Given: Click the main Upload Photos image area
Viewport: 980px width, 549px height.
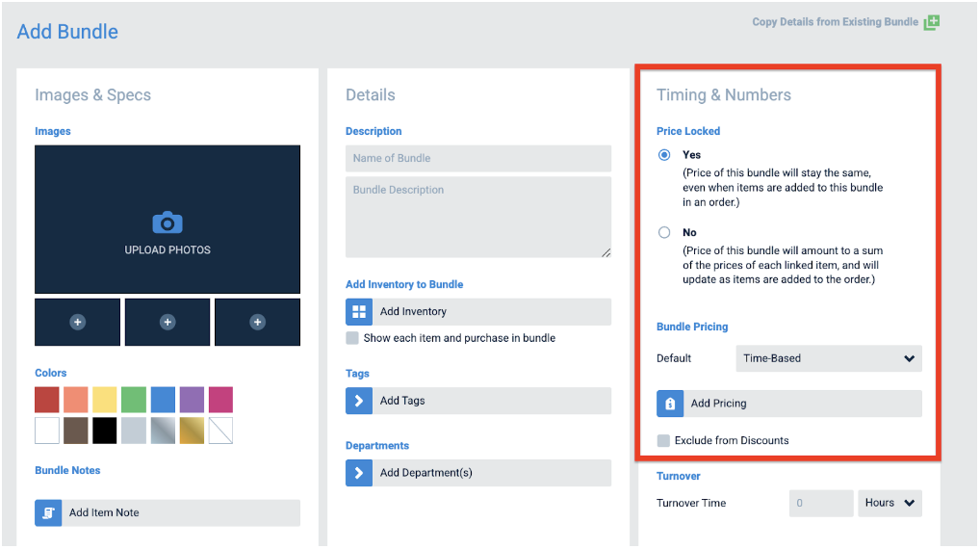Looking at the screenshot, I should [x=168, y=220].
